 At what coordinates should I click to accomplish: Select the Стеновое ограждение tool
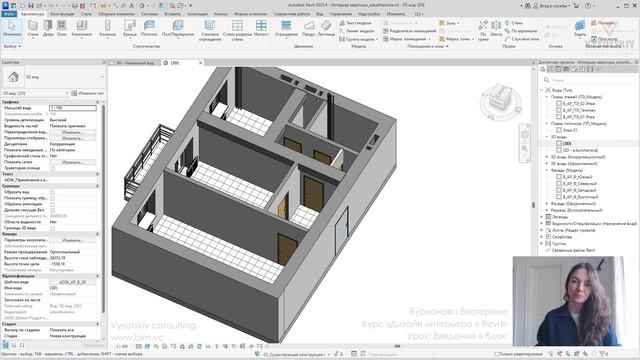[x=210, y=30]
